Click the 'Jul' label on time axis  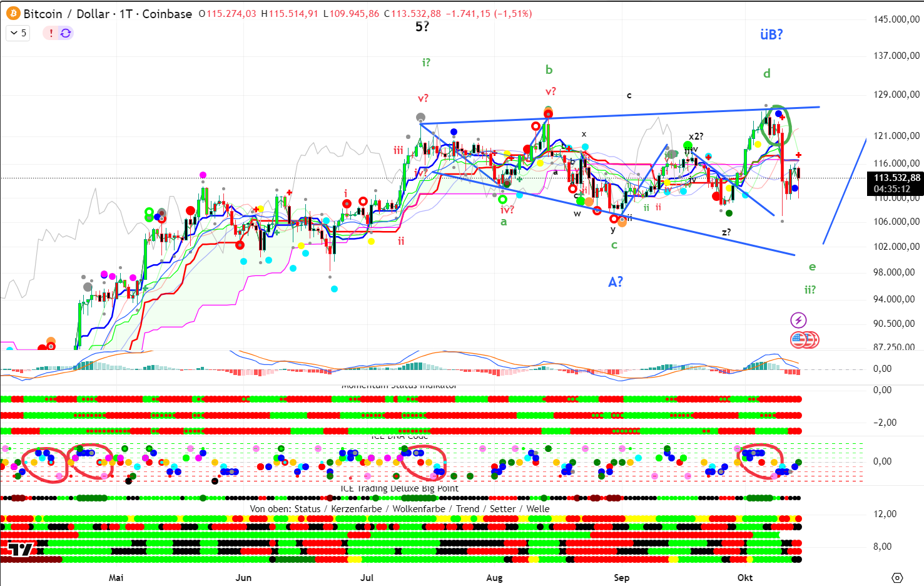(x=367, y=577)
